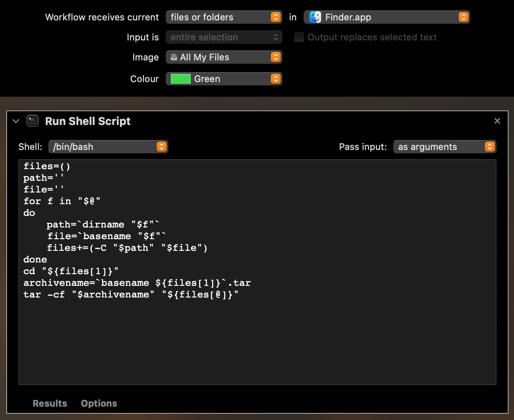Click the 'Run Shell Script' title

[88, 121]
